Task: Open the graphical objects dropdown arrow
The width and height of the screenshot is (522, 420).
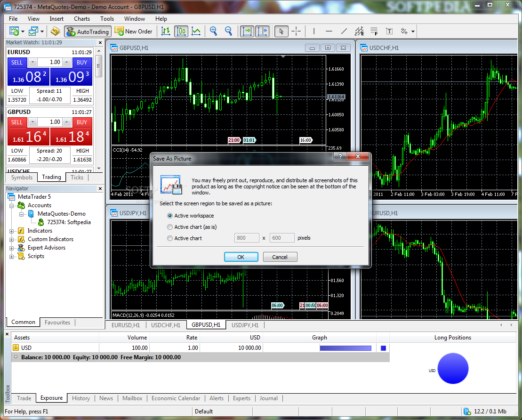Action: pyautogui.click(x=413, y=32)
